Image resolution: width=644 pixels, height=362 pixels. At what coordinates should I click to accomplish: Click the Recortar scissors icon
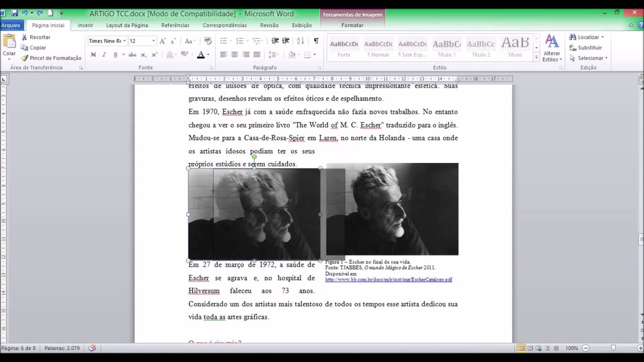point(24,37)
